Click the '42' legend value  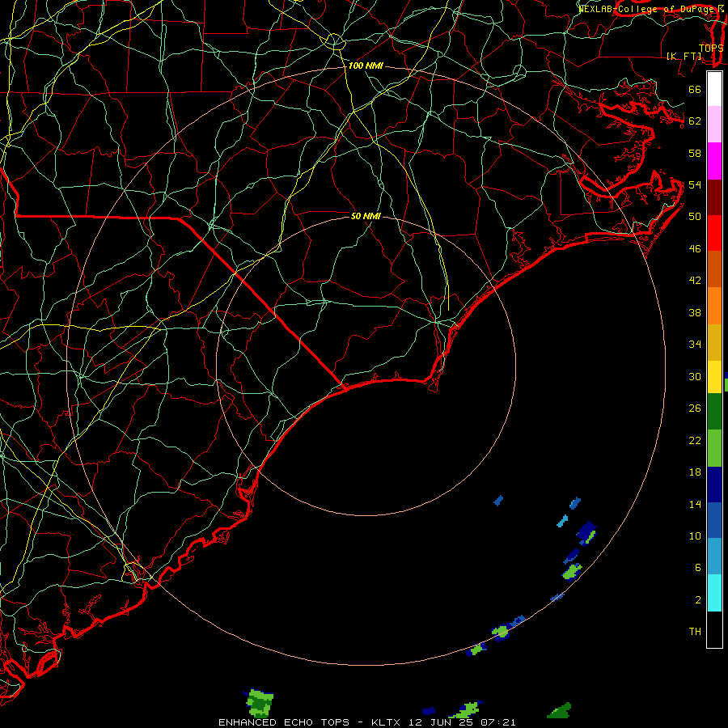point(695,280)
